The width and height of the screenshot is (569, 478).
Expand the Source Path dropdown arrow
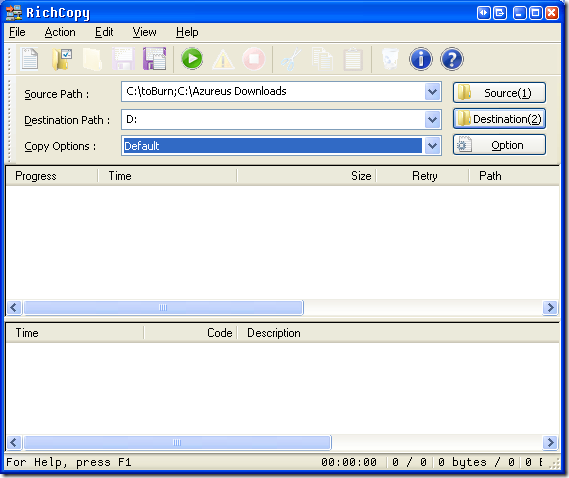[x=432, y=92]
